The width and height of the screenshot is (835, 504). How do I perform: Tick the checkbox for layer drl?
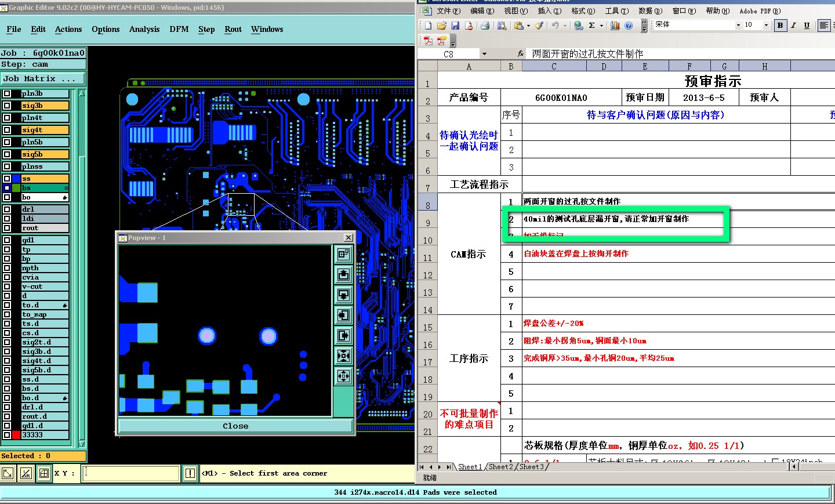(x=7, y=209)
